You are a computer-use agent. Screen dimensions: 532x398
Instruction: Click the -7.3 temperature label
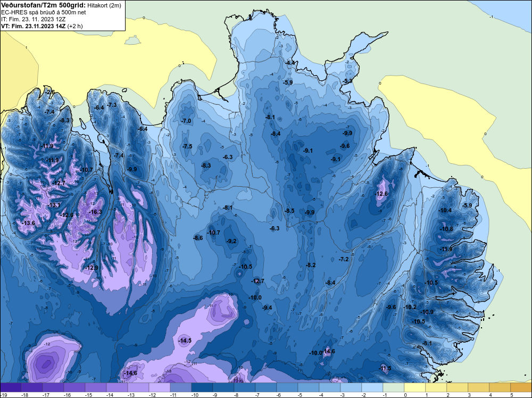[x=112, y=105]
